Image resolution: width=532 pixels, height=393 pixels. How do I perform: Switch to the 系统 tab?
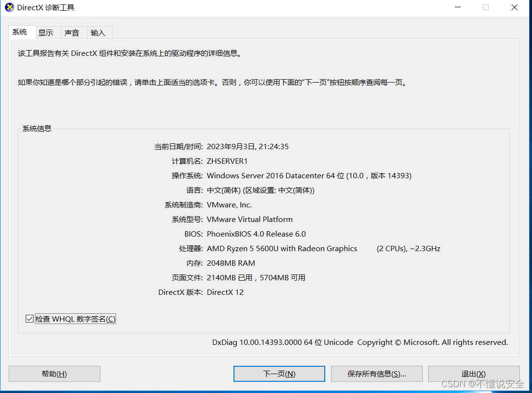[22, 32]
